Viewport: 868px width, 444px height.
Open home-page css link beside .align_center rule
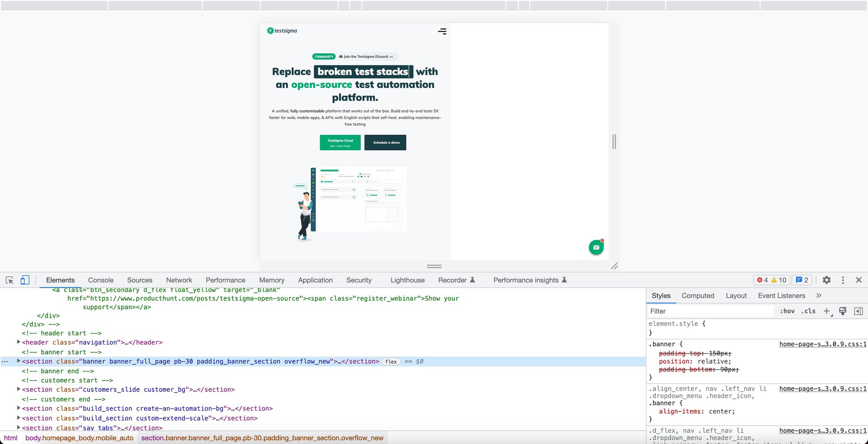(823, 389)
